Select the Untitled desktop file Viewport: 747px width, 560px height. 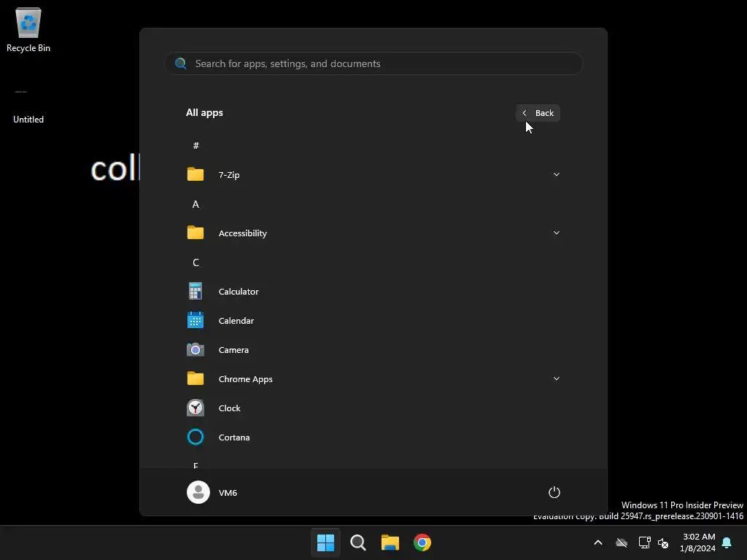(28, 106)
